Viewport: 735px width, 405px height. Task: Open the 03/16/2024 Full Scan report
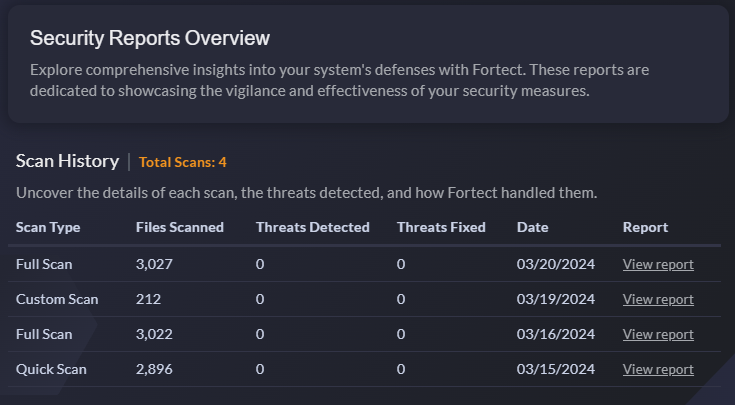pos(658,334)
